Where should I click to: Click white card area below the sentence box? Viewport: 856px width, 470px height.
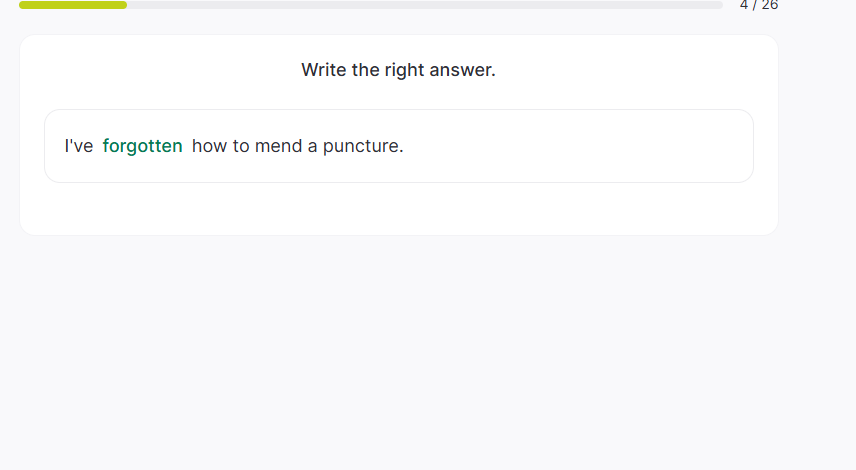click(398, 209)
